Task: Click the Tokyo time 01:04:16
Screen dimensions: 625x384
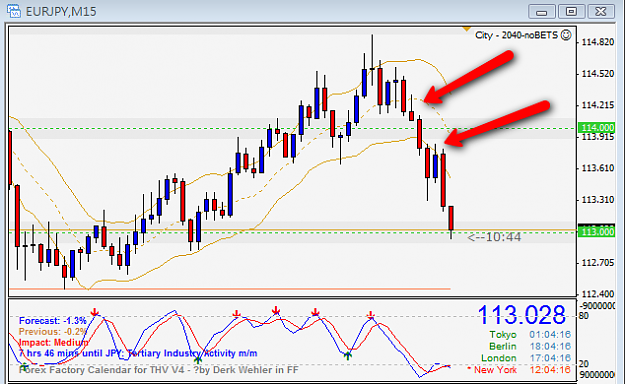Action: tap(550, 335)
